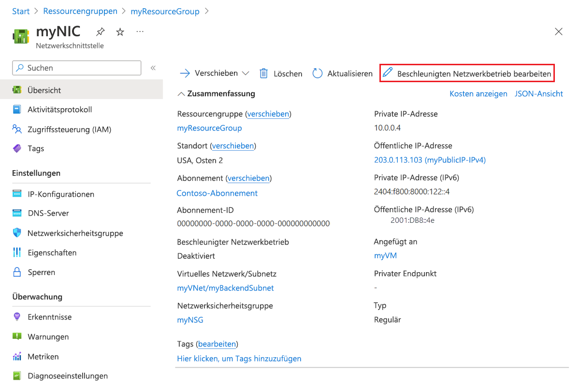580x392 pixels.
Task: Select the pin icon next to myNIC
Action: click(x=100, y=31)
